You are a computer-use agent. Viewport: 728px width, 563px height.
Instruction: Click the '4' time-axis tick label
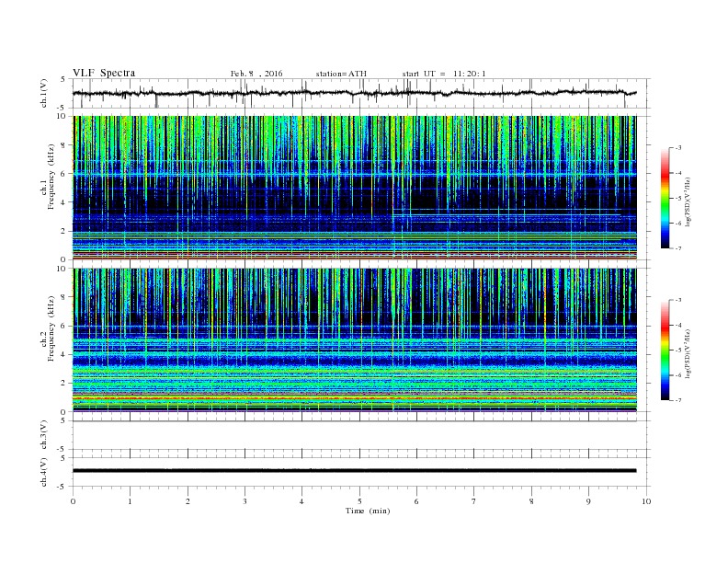[x=301, y=501]
